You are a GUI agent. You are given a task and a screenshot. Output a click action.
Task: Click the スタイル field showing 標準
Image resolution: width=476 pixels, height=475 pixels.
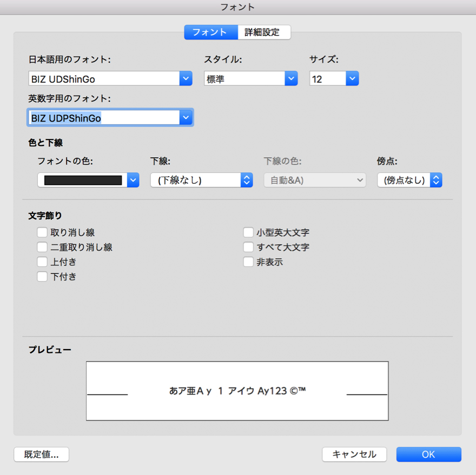[x=244, y=78]
